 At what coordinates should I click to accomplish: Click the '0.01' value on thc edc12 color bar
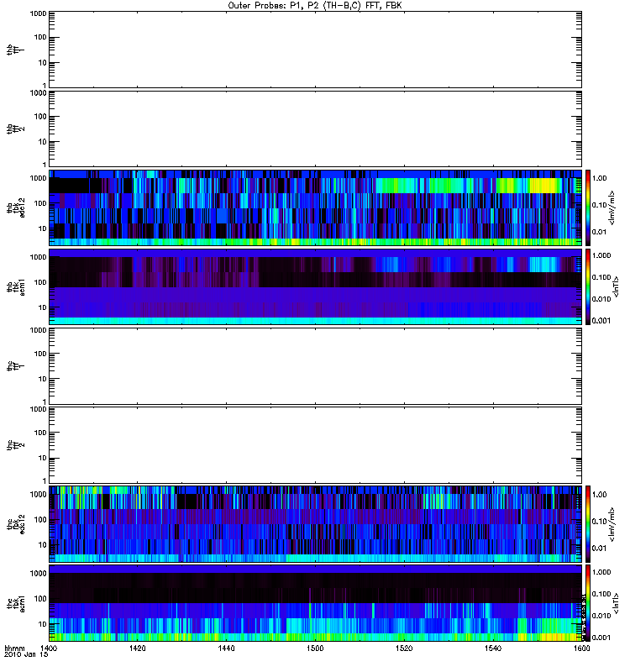pos(600,548)
